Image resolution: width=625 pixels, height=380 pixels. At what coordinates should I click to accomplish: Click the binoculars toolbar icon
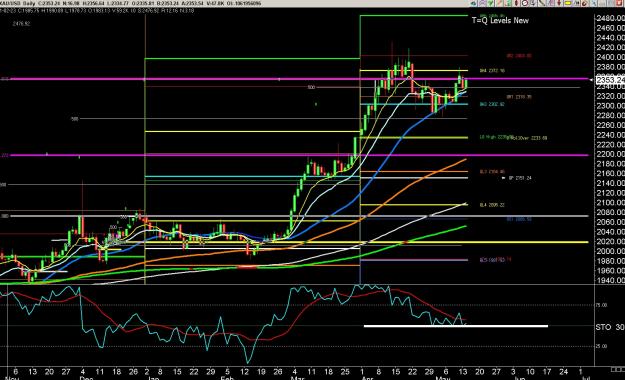tap(577, 3)
